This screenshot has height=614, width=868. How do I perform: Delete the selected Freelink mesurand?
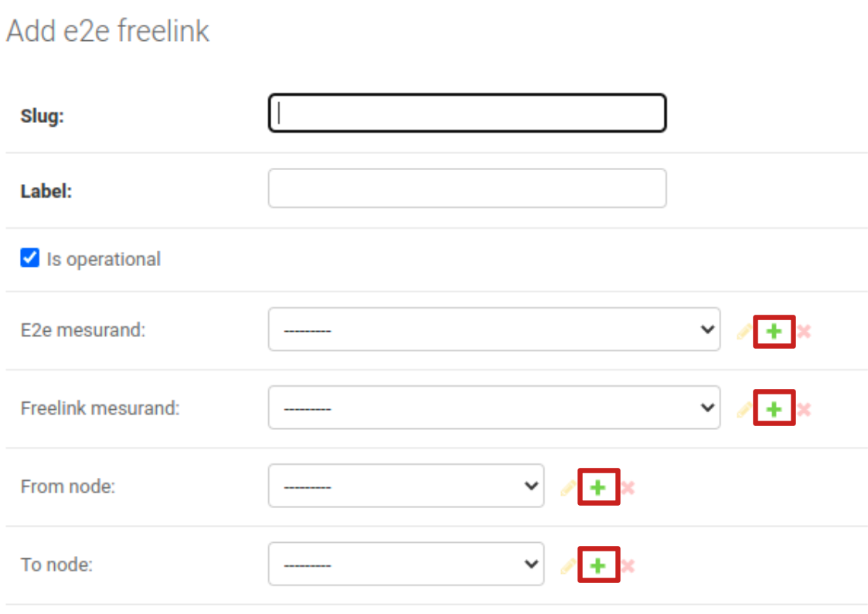pyautogui.click(x=804, y=409)
